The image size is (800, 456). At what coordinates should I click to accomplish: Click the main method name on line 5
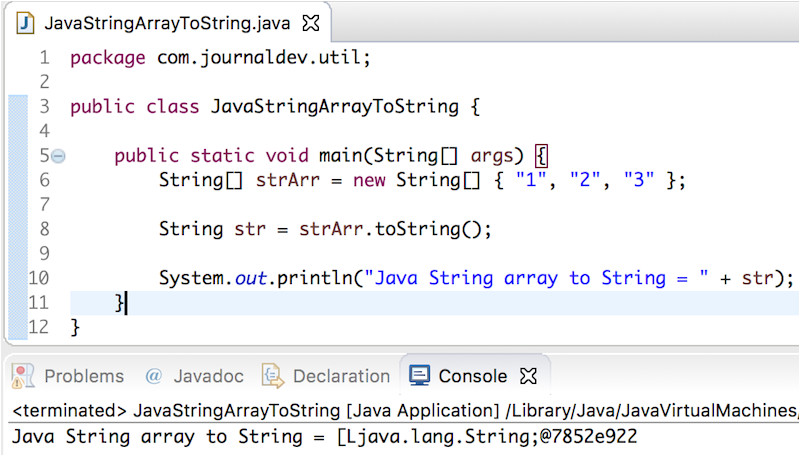340,155
